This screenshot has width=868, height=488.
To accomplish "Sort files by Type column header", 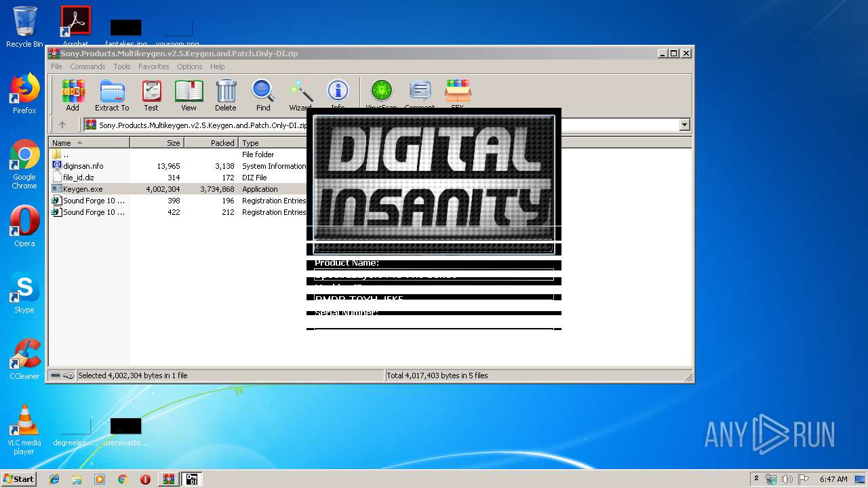I will click(273, 143).
